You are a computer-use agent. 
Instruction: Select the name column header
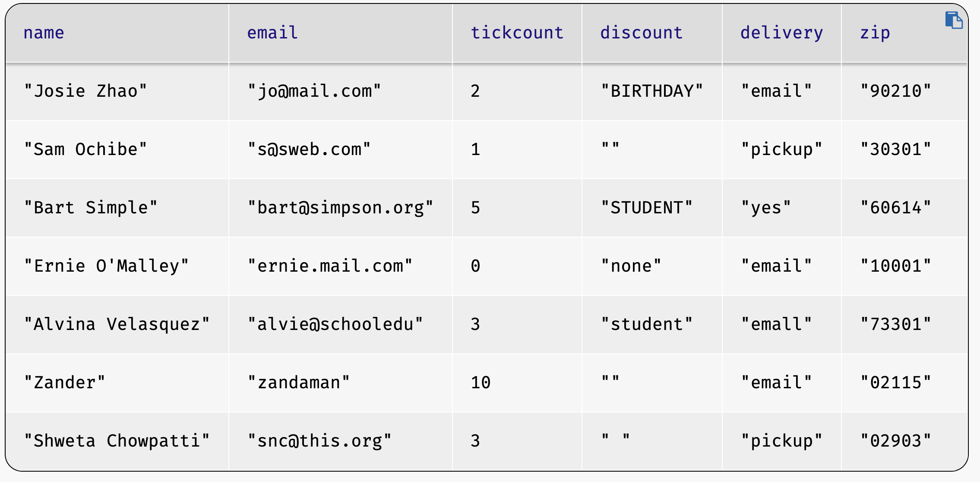coord(117,33)
